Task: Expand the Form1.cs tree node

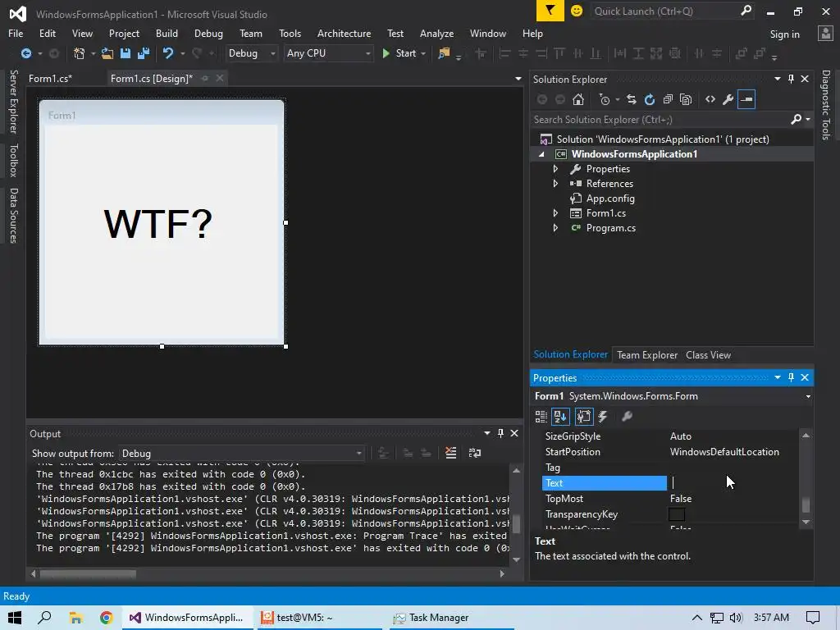Action: point(555,213)
